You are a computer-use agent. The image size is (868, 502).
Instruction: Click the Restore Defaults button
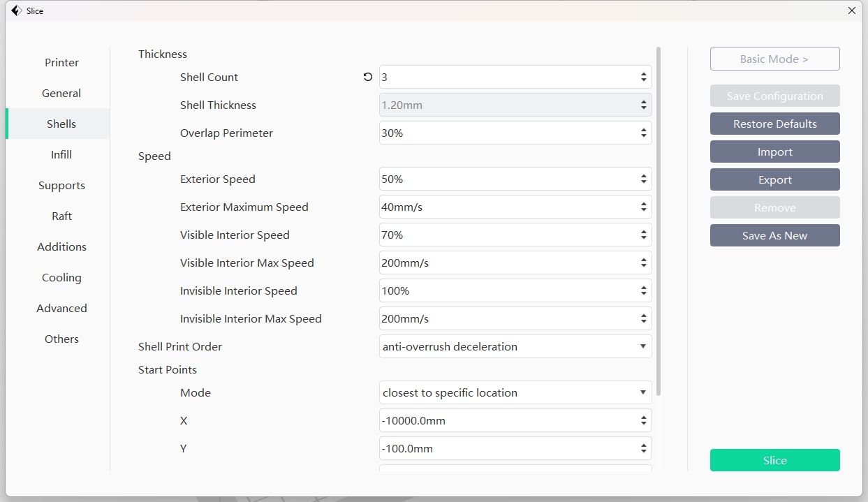click(774, 124)
